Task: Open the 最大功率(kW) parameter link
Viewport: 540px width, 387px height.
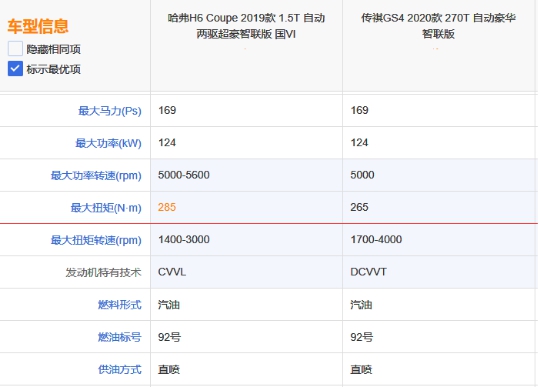Action: tap(108, 143)
